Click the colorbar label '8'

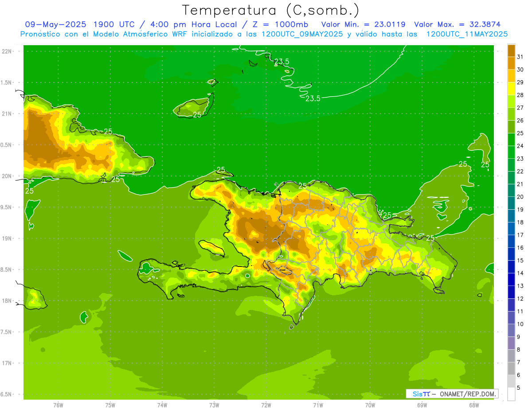pos(519,349)
